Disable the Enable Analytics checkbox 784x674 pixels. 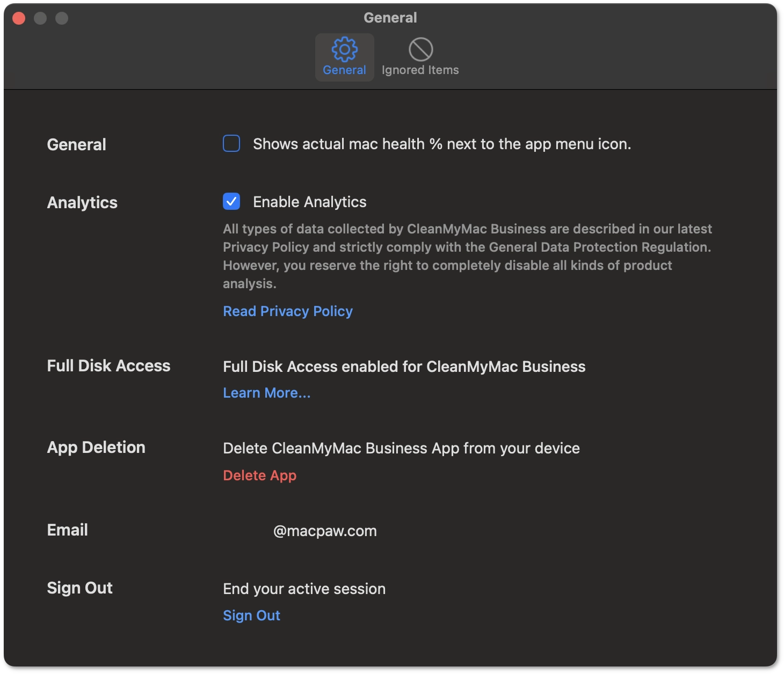click(231, 201)
